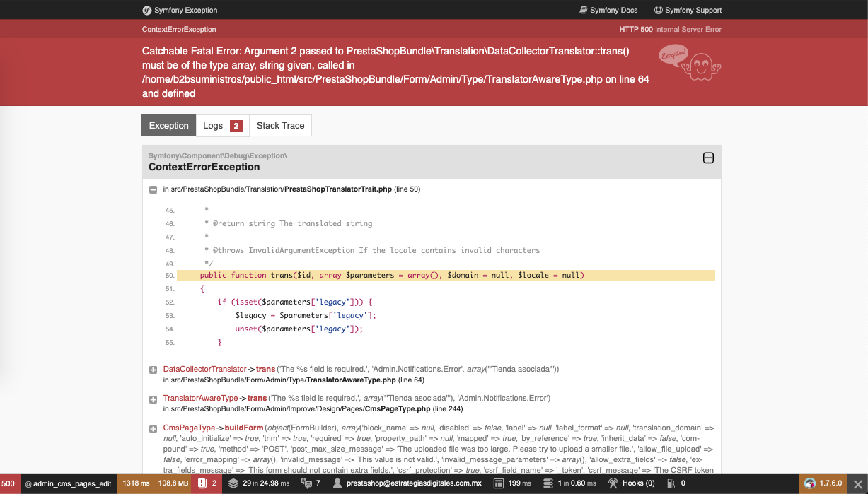Click the PrestaShopTranslatorTrait.php file name
Screen dimensions: 868x494
338,189
